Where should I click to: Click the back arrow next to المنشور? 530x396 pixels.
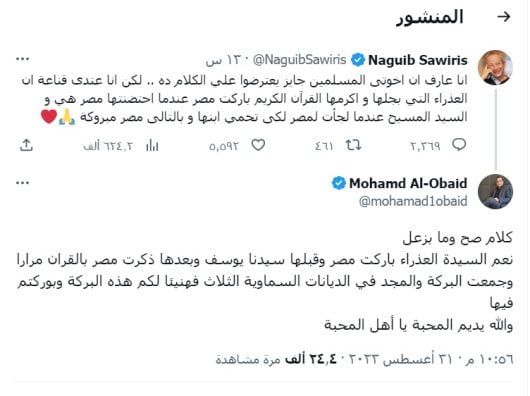pos(504,17)
